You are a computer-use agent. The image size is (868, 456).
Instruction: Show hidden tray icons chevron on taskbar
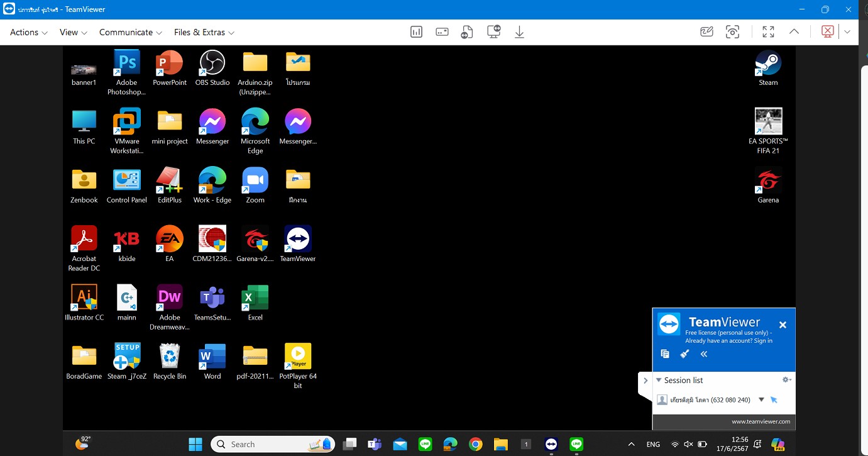click(x=631, y=444)
